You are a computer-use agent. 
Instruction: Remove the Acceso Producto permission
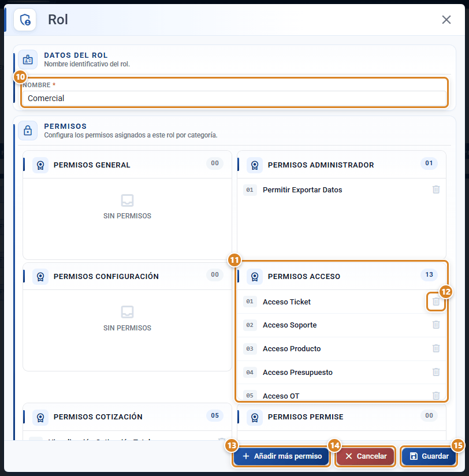436,348
